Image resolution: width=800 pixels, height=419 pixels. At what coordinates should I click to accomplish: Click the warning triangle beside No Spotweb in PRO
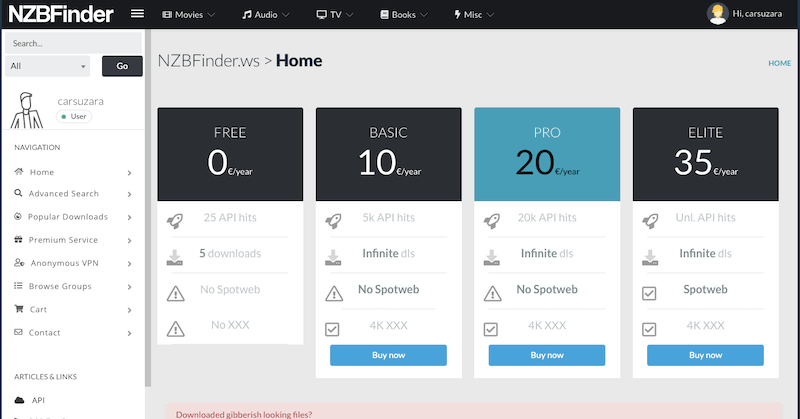492,292
